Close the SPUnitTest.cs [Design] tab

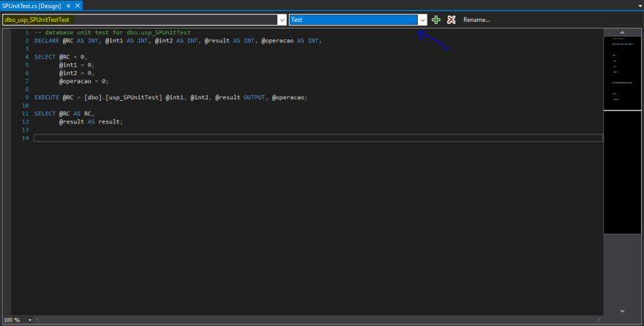click(78, 6)
